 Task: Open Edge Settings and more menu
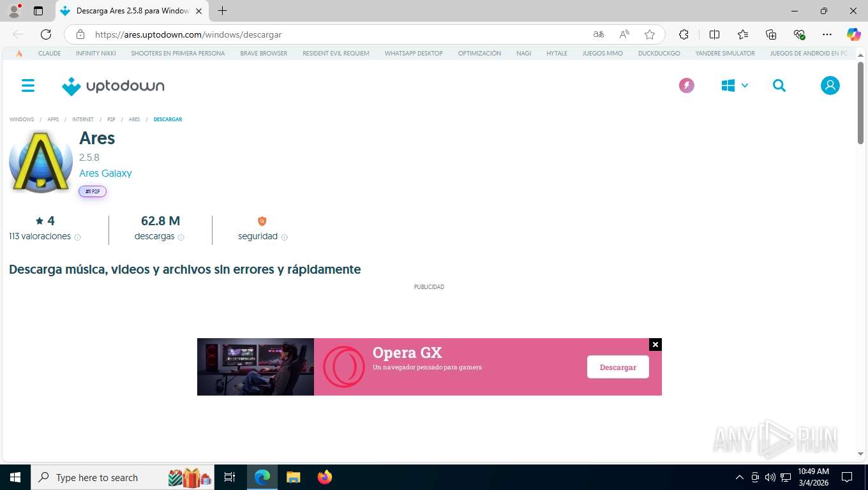point(827,34)
